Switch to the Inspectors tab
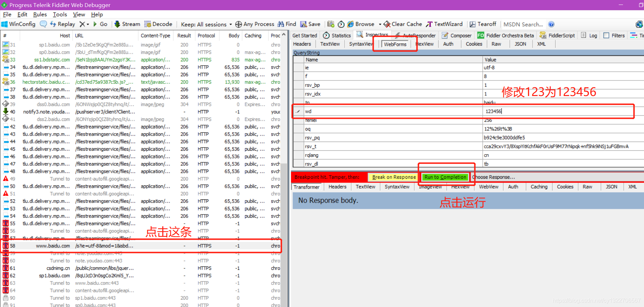This screenshot has width=644, height=307. tap(372, 35)
